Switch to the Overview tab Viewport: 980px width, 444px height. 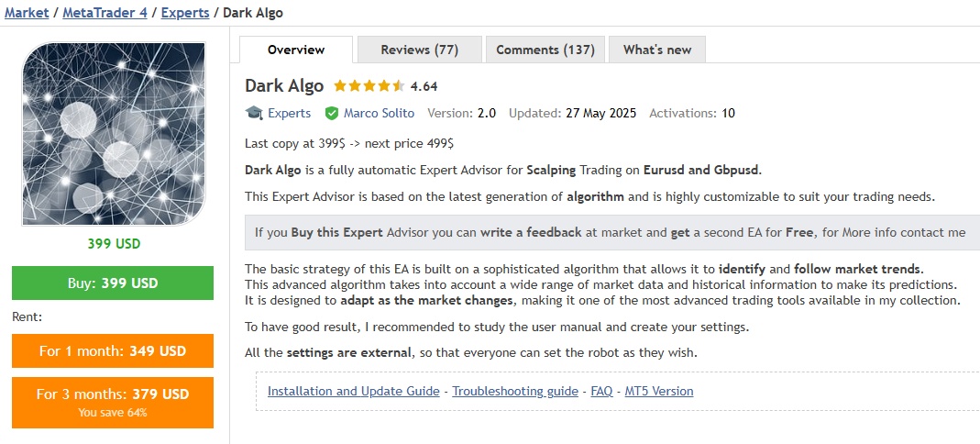(296, 50)
